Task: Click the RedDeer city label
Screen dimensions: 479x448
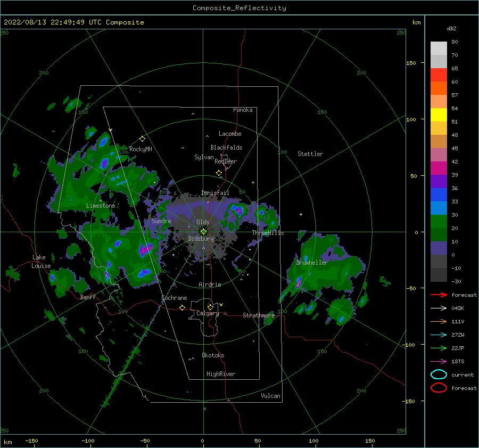Action: click(226, 161)
